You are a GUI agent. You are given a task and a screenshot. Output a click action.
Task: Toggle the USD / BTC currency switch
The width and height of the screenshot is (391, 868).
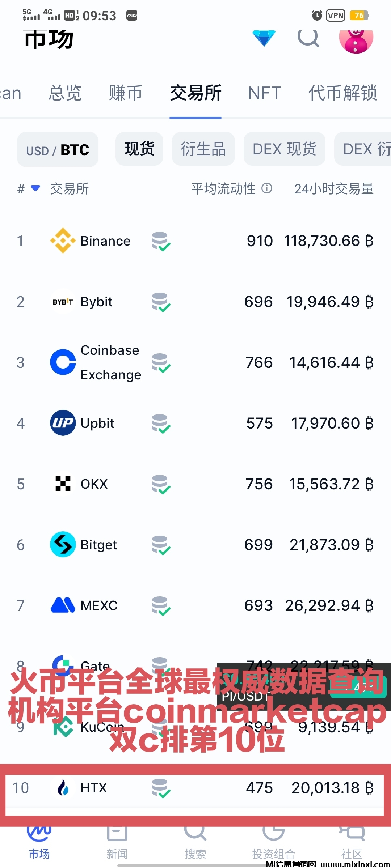(x=58, y=149)
